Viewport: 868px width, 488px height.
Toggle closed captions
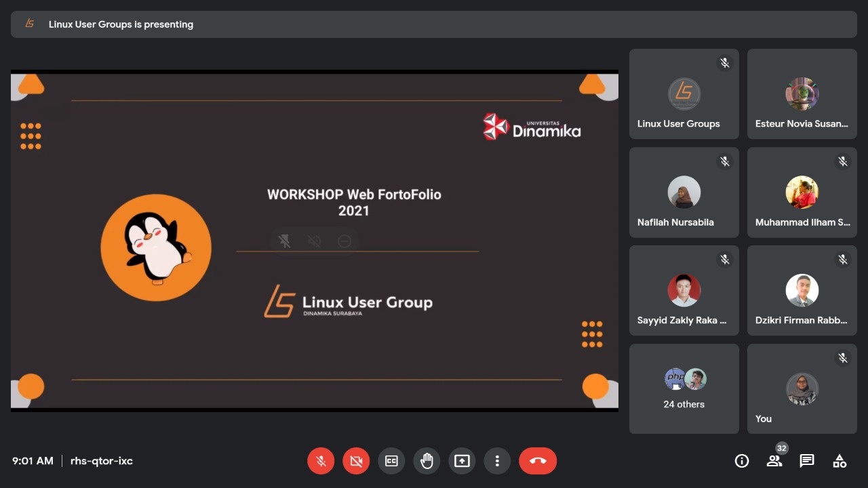391,461
